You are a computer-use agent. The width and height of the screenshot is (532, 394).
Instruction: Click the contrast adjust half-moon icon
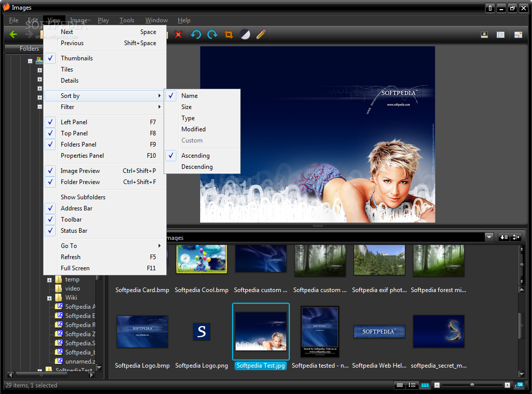point(245,34)
